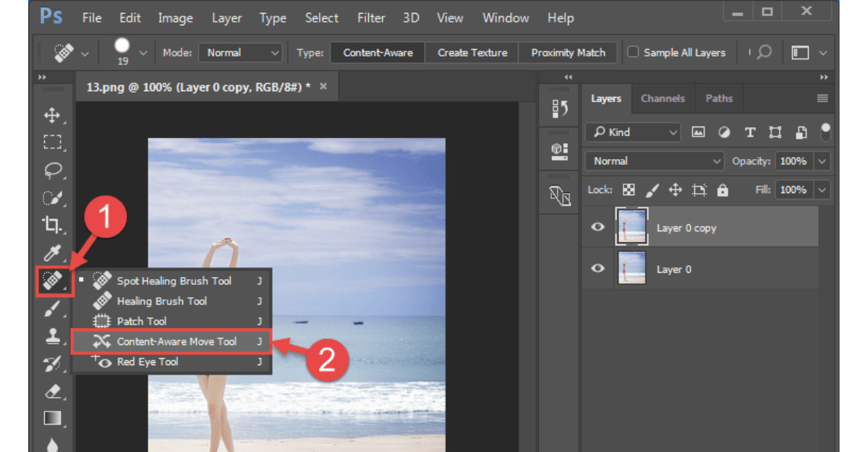Select the Brush tool in the toolbar
Screen dimensions: 868x452
(x=53, y=309)
